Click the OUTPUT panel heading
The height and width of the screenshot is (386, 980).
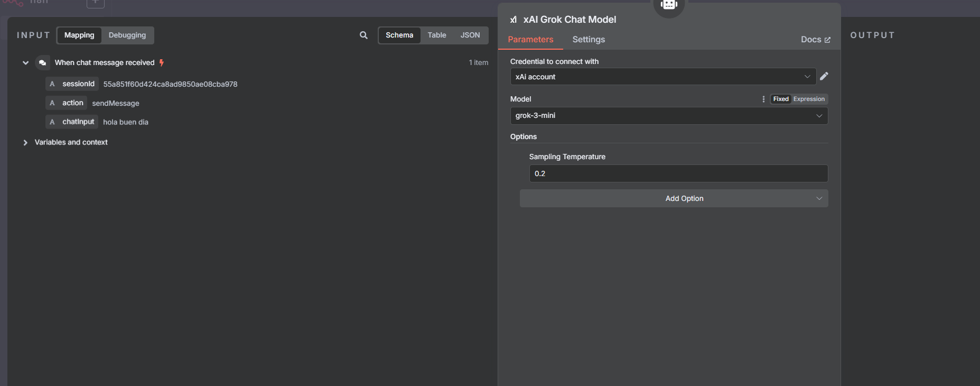pyautogui.click(x=873, y=35)
